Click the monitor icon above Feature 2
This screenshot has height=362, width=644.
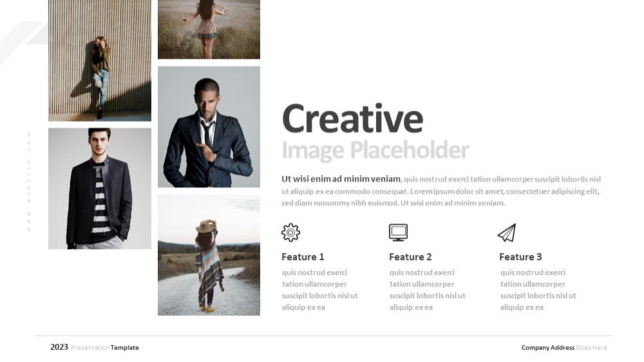pyautogui.click(x=398, y=232)
